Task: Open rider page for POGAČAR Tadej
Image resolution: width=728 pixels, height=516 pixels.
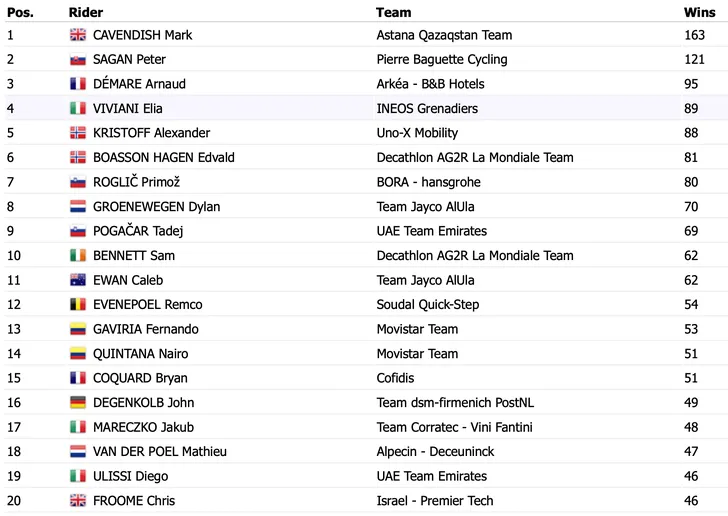Action: tap(138, 231)
